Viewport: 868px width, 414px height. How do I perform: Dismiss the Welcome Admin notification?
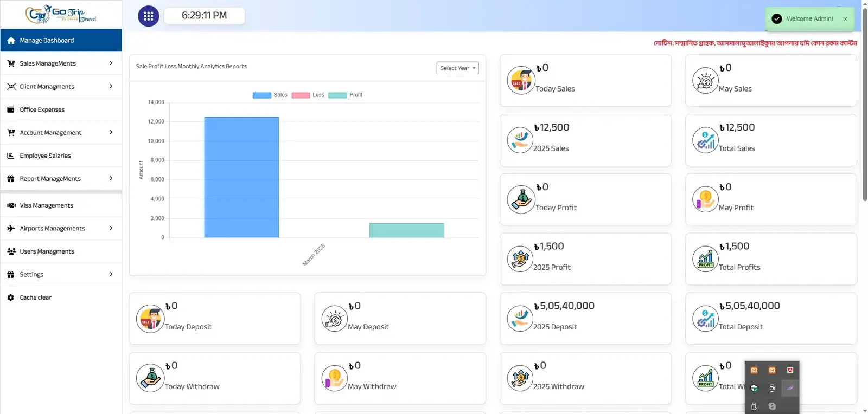845,19
